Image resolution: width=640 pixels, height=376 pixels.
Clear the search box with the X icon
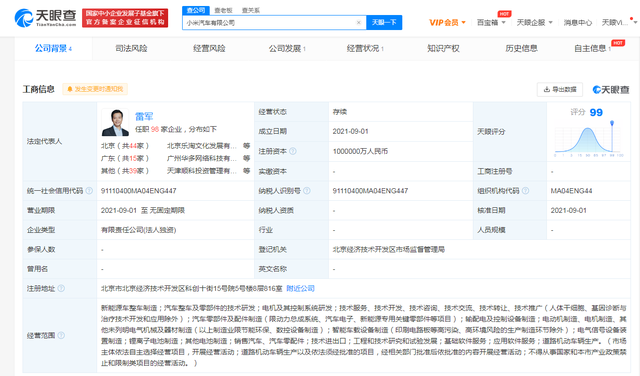coord(359,22)
